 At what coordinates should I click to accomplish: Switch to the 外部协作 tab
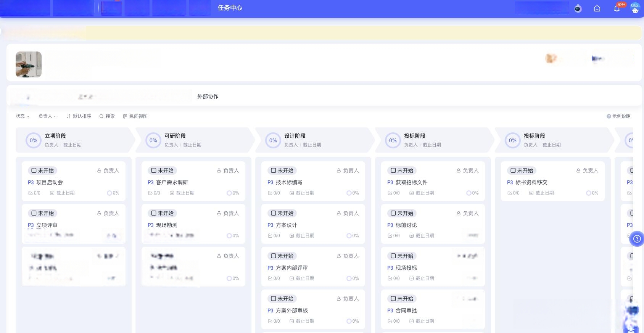click(x=208, y=97)
